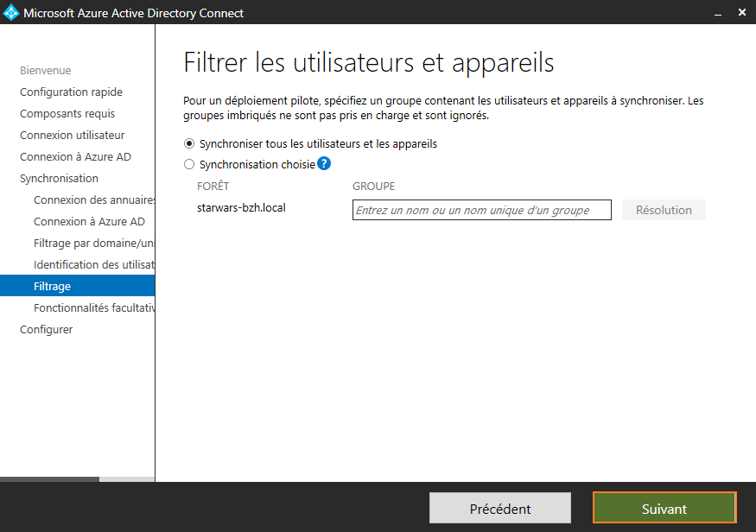Click the Résolution button
Viewport: 756px width, 532px height.
[x=664, y=210]
